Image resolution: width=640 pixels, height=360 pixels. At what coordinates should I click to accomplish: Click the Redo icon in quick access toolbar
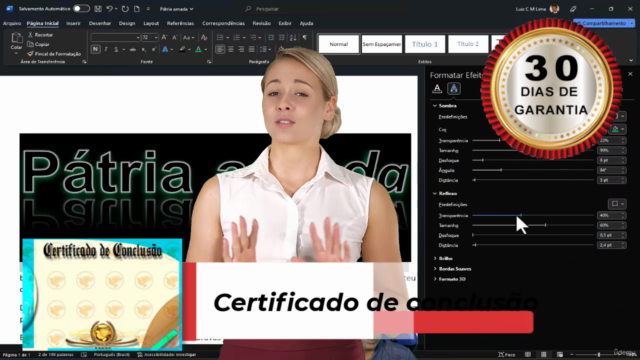[125, 9]
